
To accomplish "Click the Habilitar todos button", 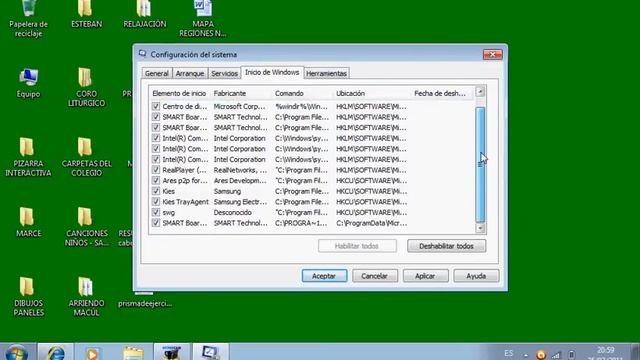I will click(x=357, y=246).
